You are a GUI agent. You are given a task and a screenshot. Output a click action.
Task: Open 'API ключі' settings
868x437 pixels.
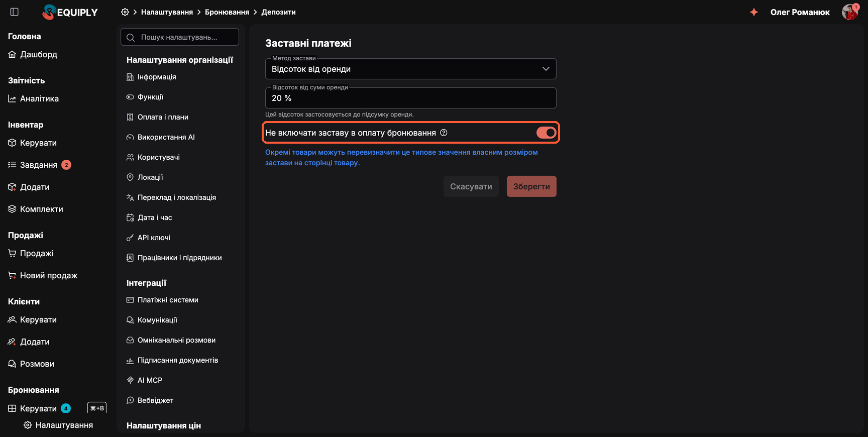coord(148,238)
